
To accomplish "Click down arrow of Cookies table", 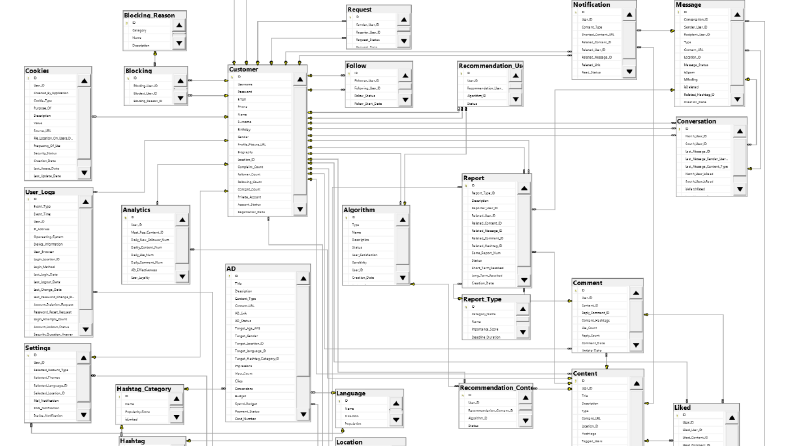I will (84, 173).
